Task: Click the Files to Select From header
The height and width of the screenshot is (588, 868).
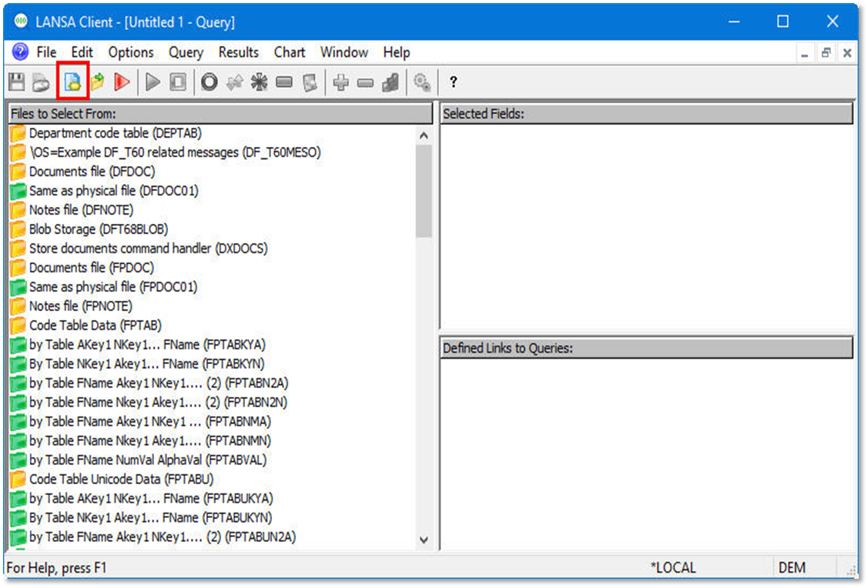Action: (x=220, y=114)
